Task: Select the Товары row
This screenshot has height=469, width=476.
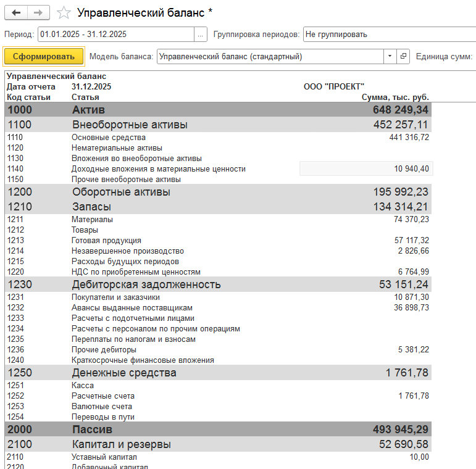Action: coord(218,230)
